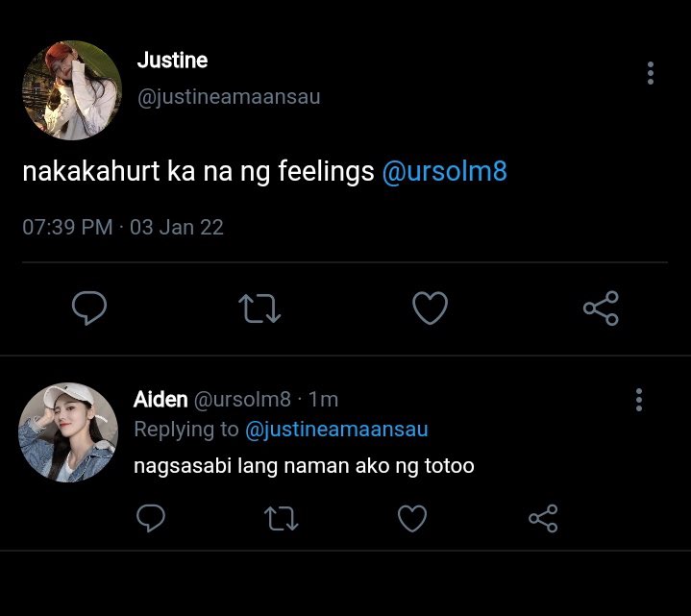Open Justine display name profile
The width and height of the screenshot is (691, 616).
point(172,61)
